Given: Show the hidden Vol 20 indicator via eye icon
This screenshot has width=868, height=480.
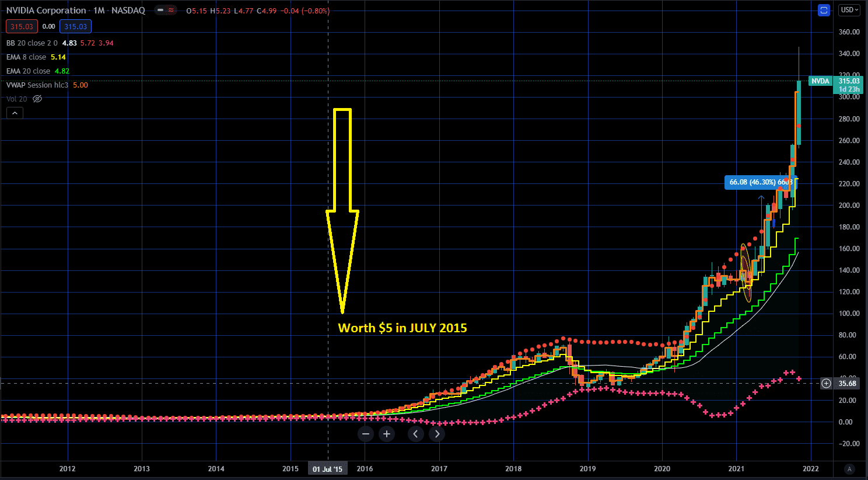Looking at the screenshot, I should click(37, 99).
